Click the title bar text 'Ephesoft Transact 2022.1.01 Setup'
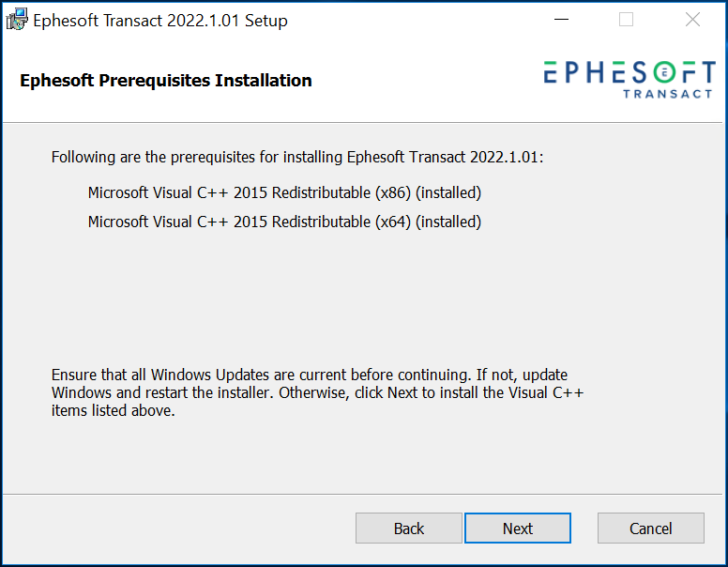Viewport: 728px width, 567px height. (160, 21)
